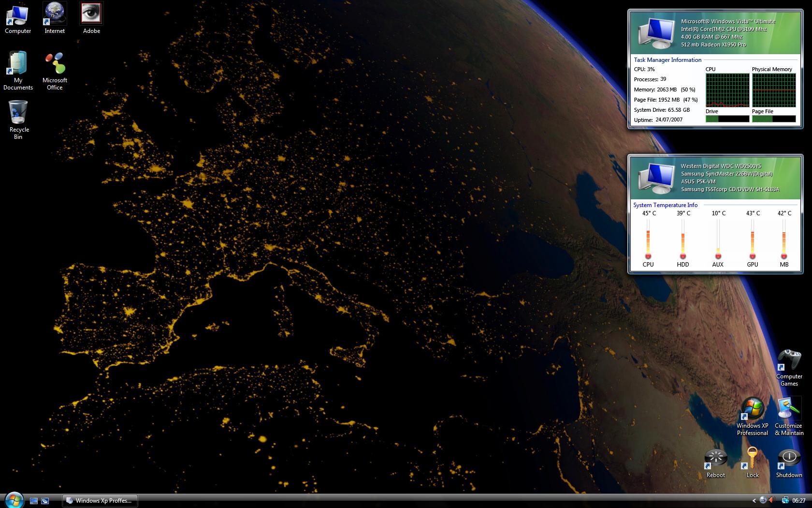Click the Lock key icon
812x508 pixels.
pyautogui.click(x=752, y=459)
